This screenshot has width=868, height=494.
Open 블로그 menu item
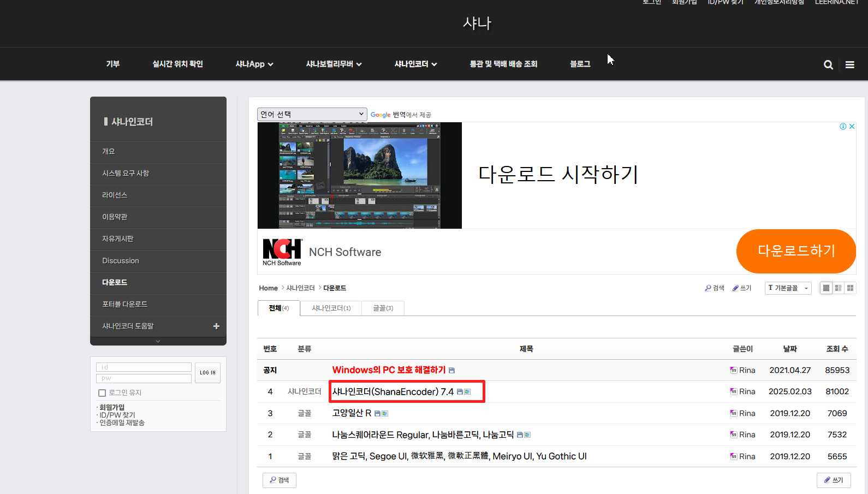[x=580, y=64]
